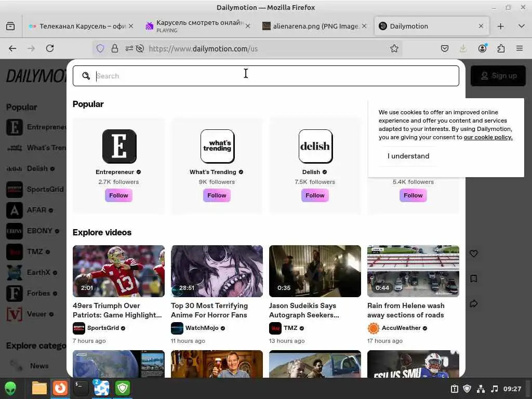Click into the Dailymotion Search field
The image size is (532, 399).
[265, 76]
